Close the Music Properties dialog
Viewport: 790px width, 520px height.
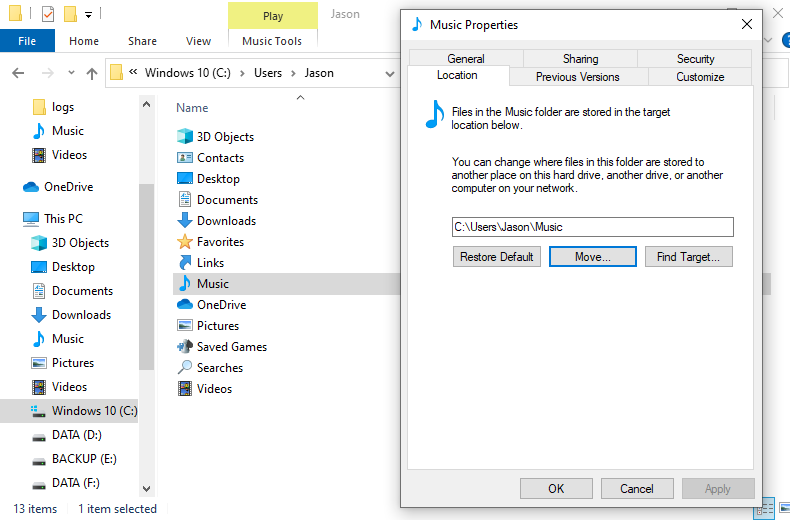747,24
